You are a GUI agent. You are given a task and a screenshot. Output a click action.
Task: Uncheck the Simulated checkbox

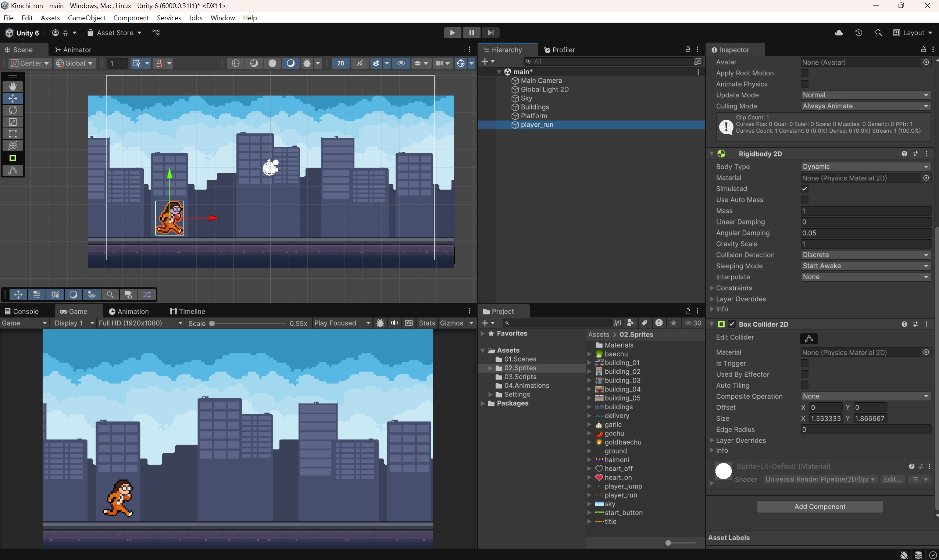tap(804, 189)
